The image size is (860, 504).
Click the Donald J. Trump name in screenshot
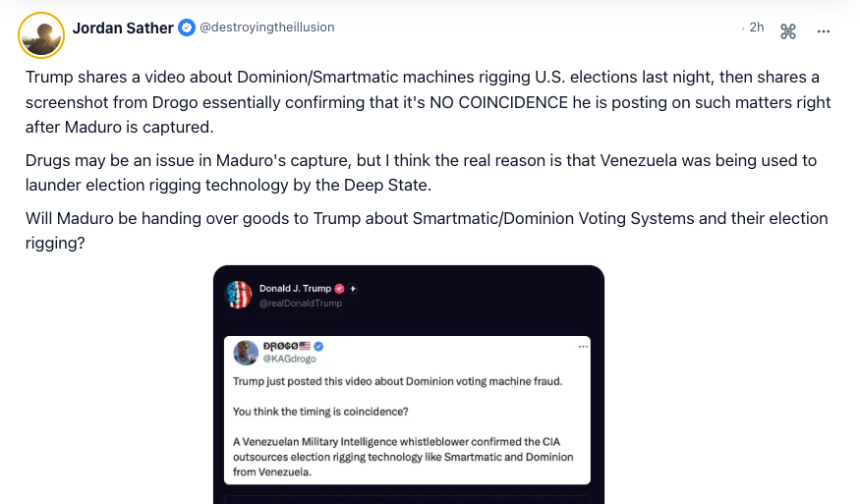(295, 289)
